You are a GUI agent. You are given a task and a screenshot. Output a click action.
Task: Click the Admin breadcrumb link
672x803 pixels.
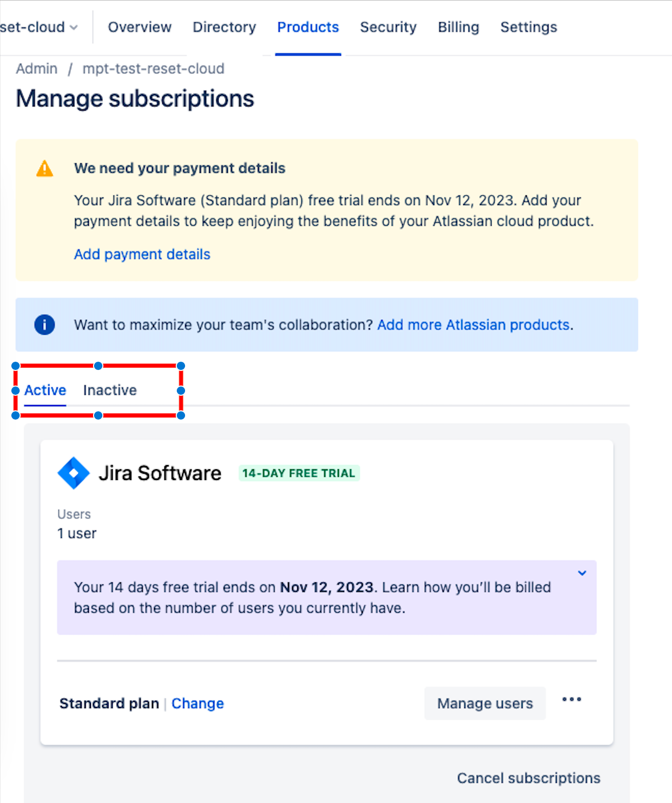(x=37, y=69)
